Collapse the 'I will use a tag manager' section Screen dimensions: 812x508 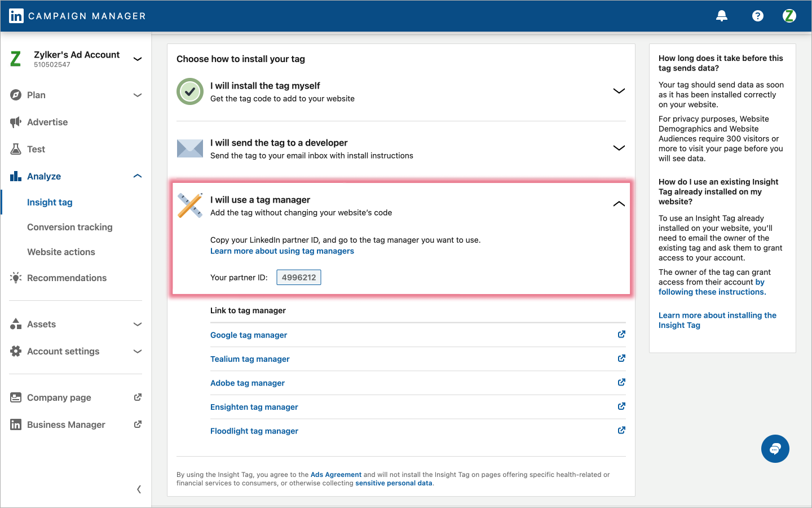tap(619, 204)
